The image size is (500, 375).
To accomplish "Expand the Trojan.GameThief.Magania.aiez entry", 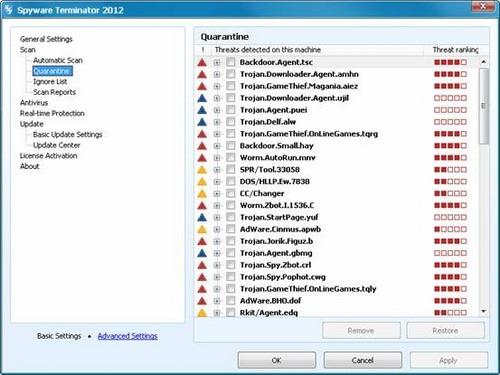I will click(217, 86).
